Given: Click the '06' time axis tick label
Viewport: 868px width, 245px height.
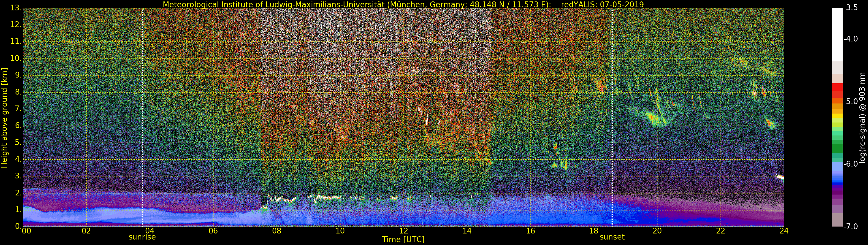Looking at the screenshot, I should click(x=213, y=231).
